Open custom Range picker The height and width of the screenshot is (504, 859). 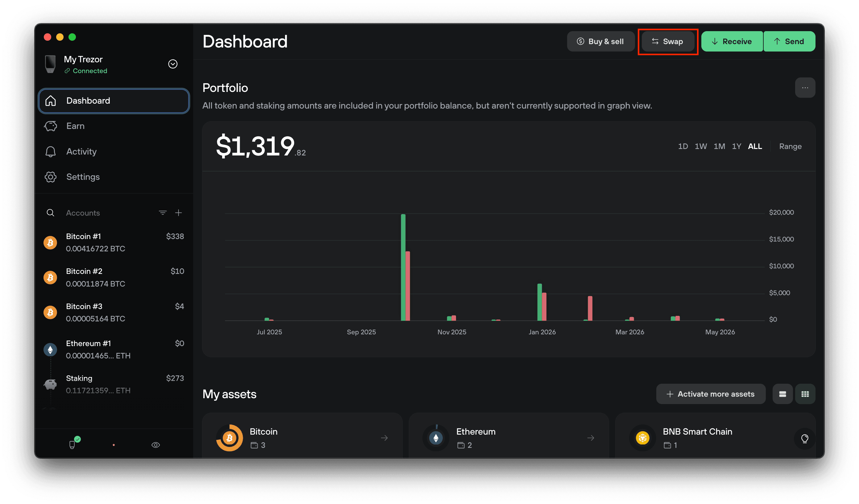(790, 147)
